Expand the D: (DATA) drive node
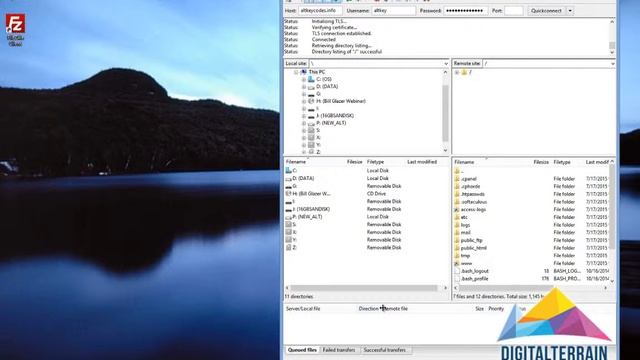This screenshot has width=640, height=360. (304, 87)
